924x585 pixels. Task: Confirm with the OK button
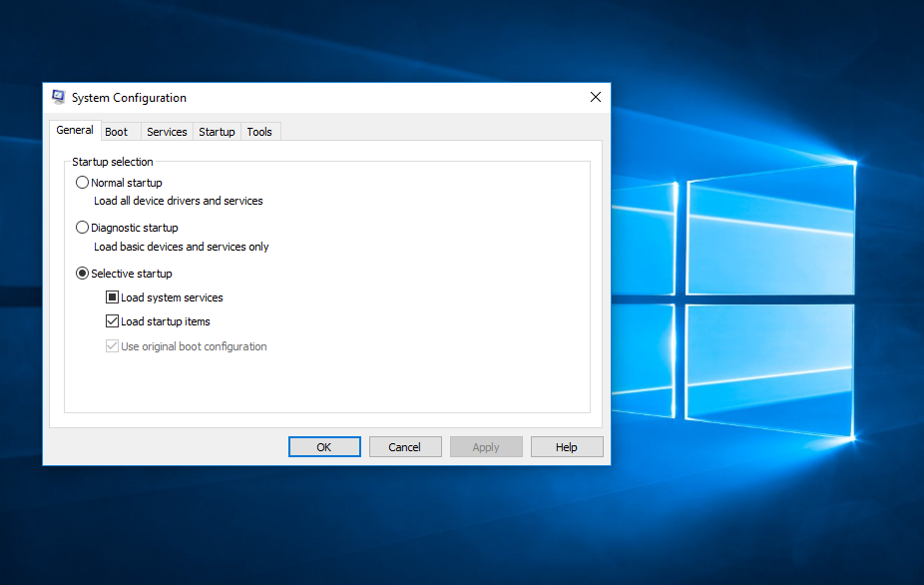click(x=324, y=447)
